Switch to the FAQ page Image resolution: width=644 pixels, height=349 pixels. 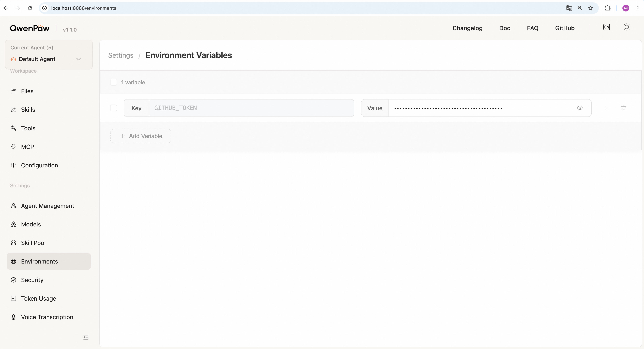click(x=532, y=28)
